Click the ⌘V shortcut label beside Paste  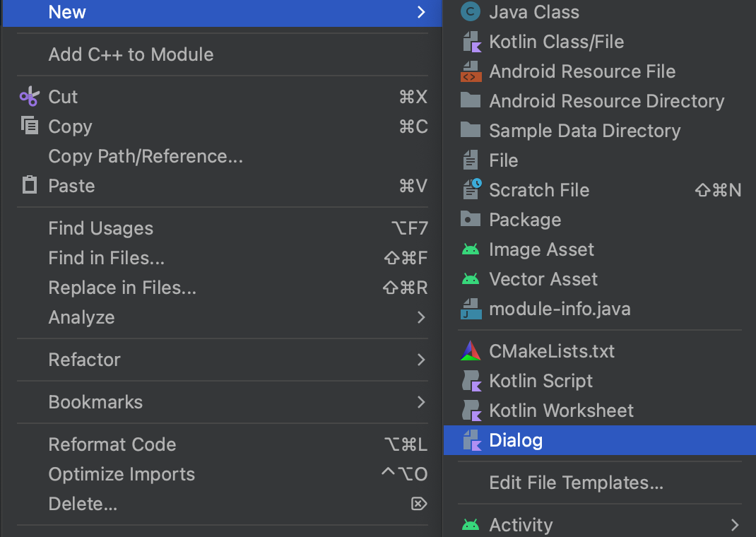pos(413,186)
